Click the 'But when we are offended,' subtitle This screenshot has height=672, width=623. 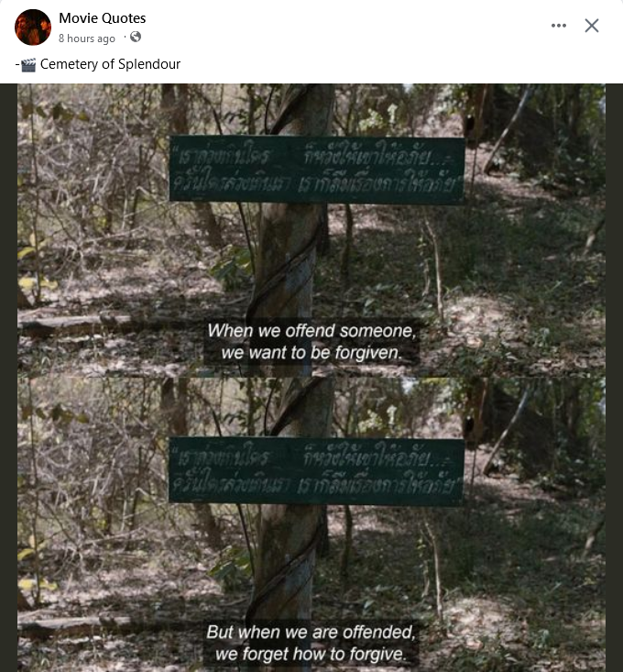[311, 632]
